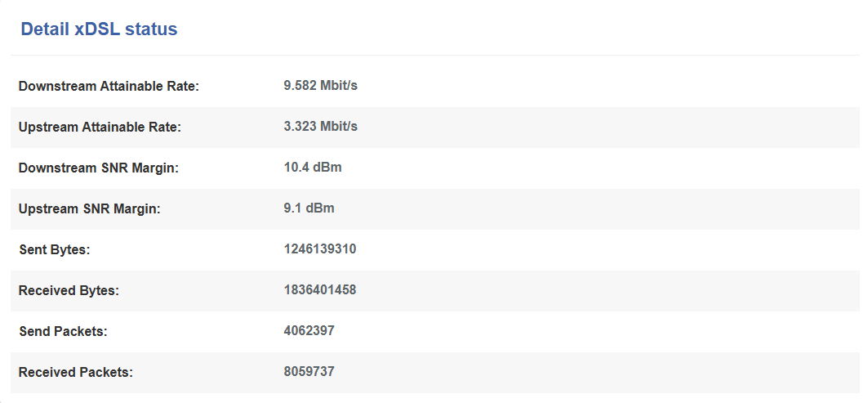
Task: Click the 1836401458 received bytes value
Action: coord(320,290)
